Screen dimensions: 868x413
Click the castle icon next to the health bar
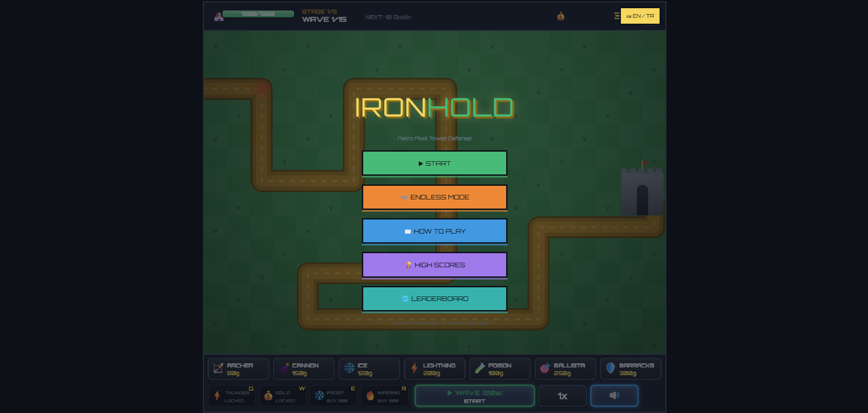pos(219,17)
